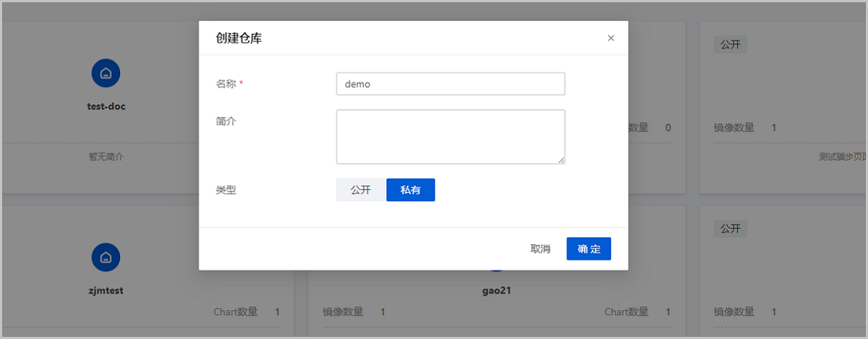The height and width of the screenshot is (339, 868).
Task: Click Chart数量 on the gao21 card
Action: tap(626, 312)
